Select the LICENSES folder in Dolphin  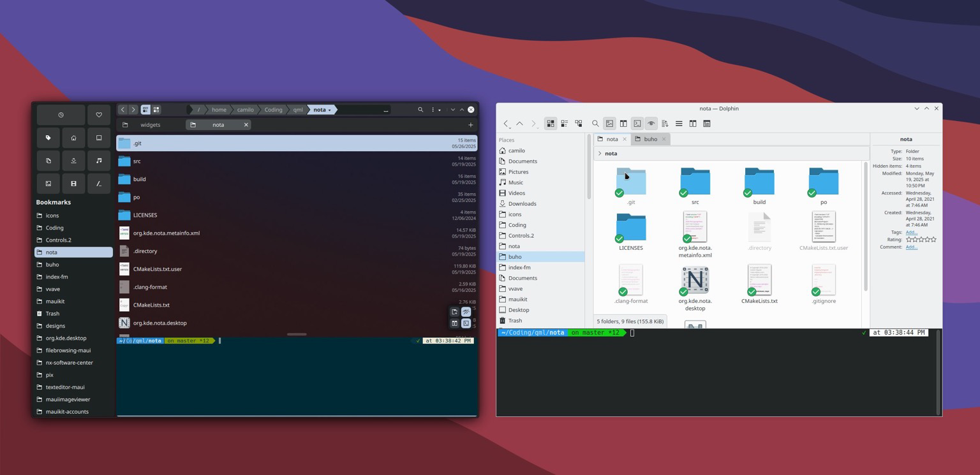(631, 231)
